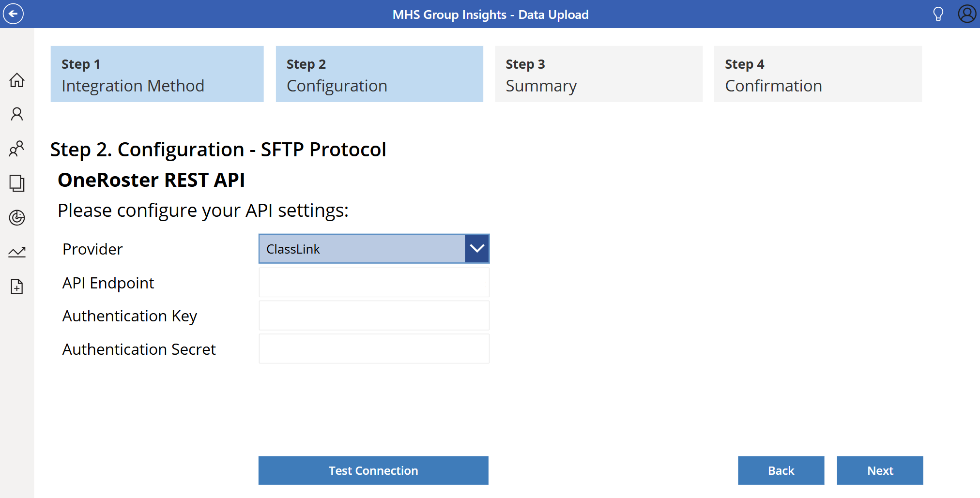Click the 'Step 2. Configuration - SFTP Protocol' heading
This screenshot has height=498, width=980.
(218, 150)
